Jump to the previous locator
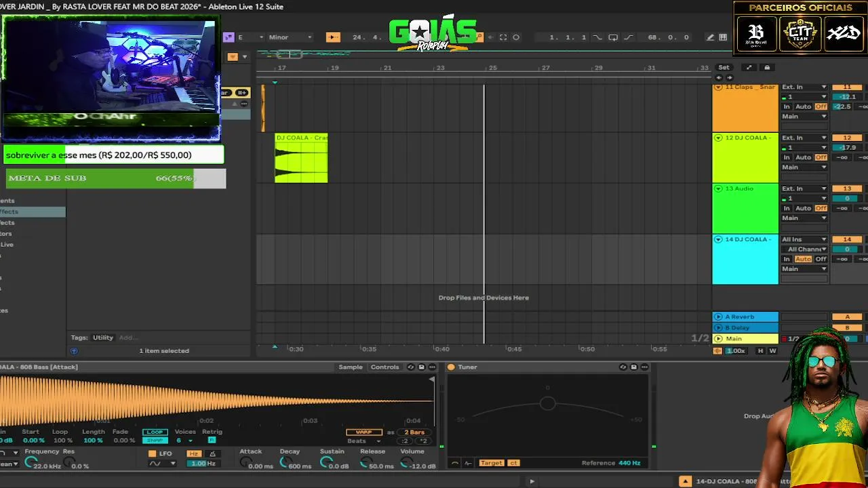Viewport: 868px width, 488px height. (x=719, y=77)
